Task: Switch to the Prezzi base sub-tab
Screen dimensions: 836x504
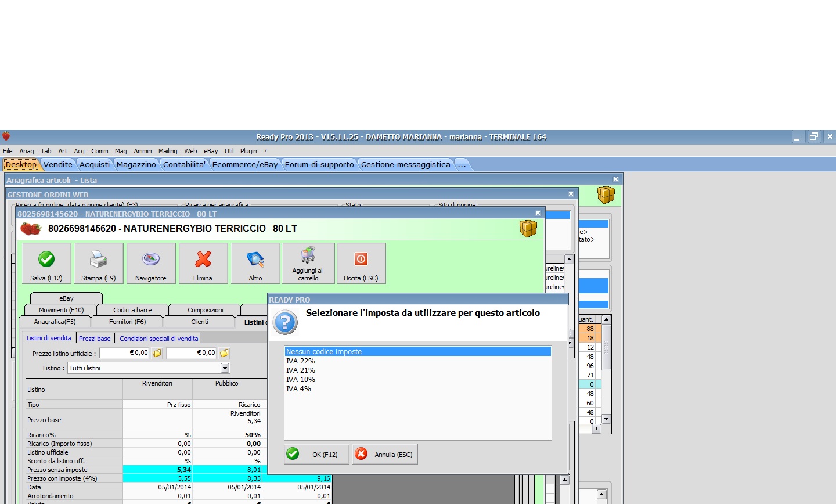Action: pos(95,339)
